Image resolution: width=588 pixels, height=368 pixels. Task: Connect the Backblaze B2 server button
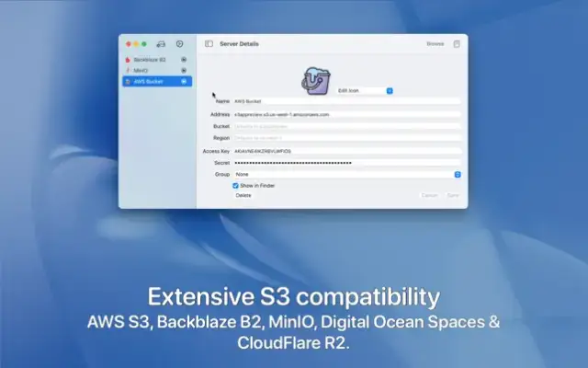(x=184, y=60)
